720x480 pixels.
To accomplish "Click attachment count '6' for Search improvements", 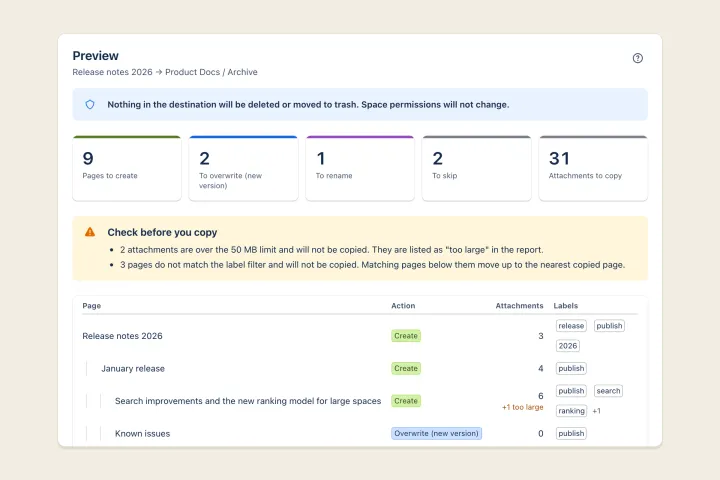I will click(541, 395).
